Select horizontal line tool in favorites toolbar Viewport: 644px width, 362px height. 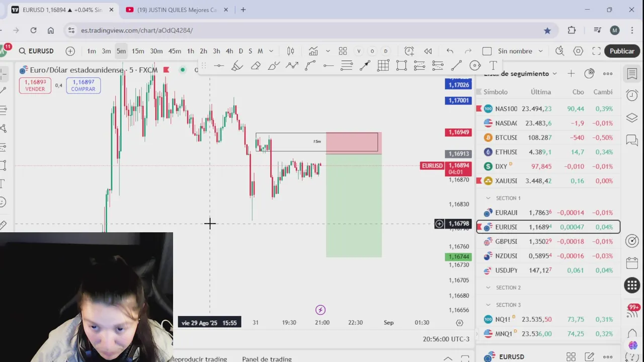tap(219, 65)
